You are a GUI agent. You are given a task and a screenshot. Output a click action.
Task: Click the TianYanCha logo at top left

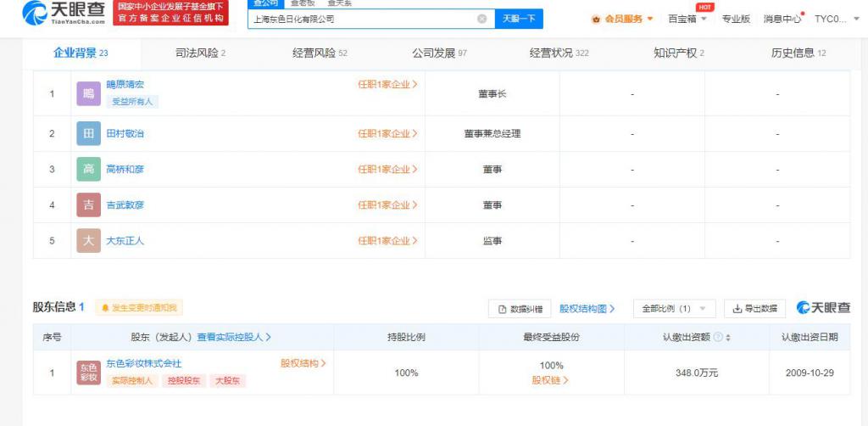point(64,13)
